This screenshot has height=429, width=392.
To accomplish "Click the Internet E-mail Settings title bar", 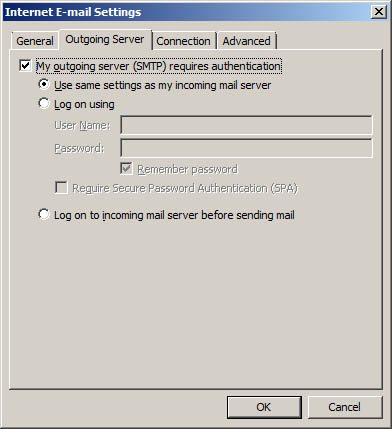I will (187, 12).
